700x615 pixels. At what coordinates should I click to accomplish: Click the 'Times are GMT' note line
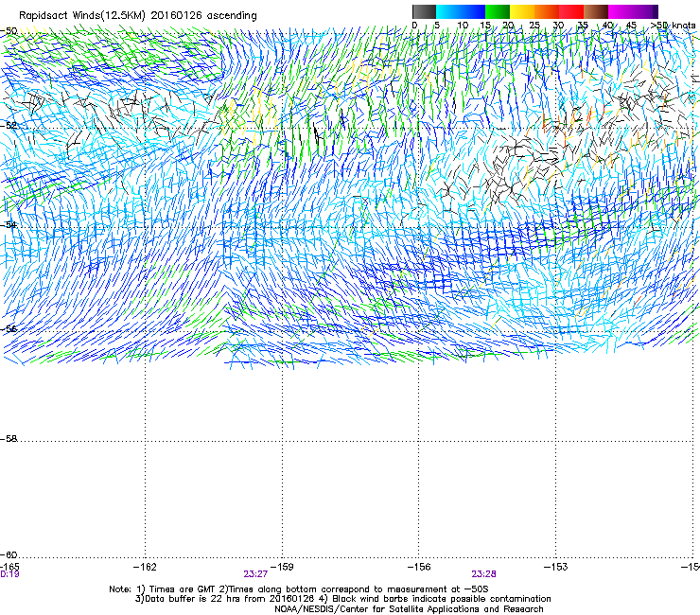coord(299,589)
